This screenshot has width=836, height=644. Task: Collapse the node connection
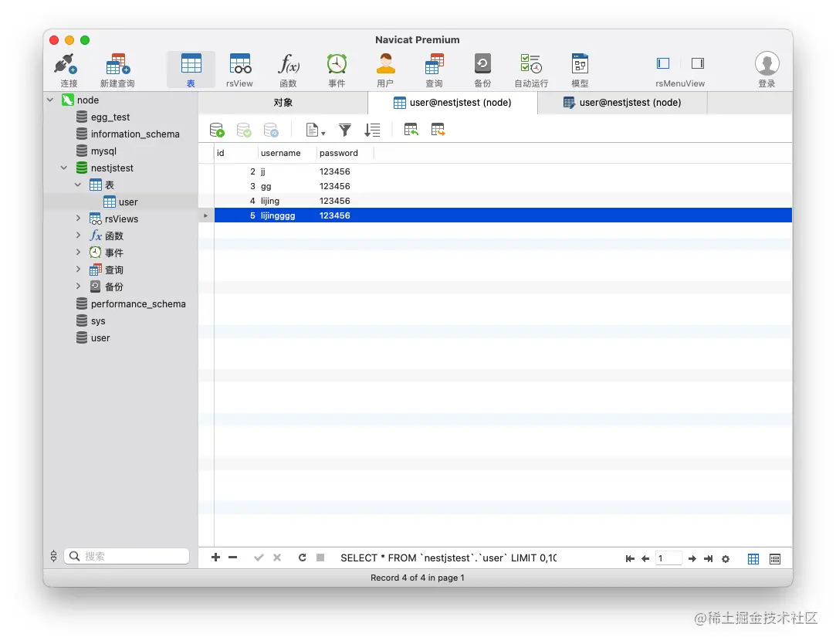[x=50, y=100]
